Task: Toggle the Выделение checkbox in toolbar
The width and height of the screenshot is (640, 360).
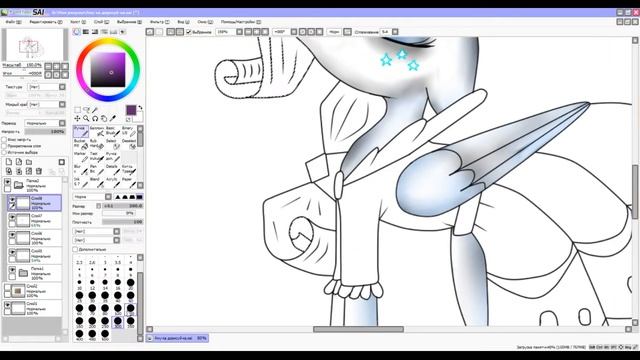Action: [x=189, y=32]
